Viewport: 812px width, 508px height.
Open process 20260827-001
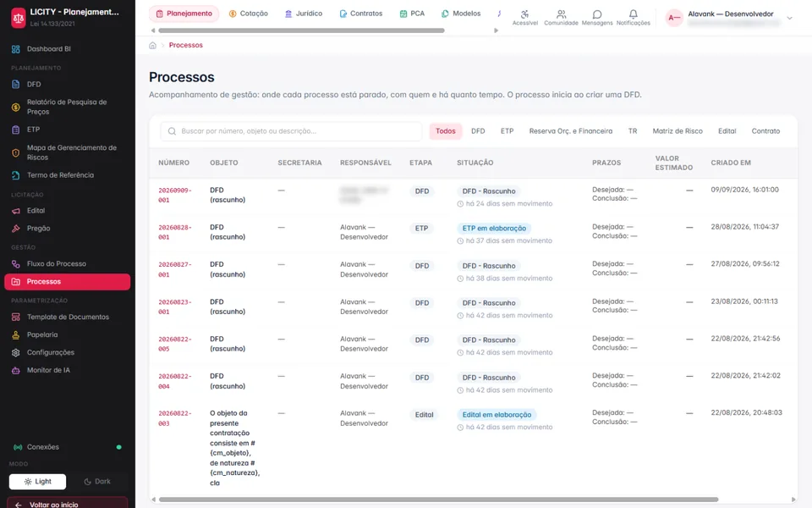(174, 269)
